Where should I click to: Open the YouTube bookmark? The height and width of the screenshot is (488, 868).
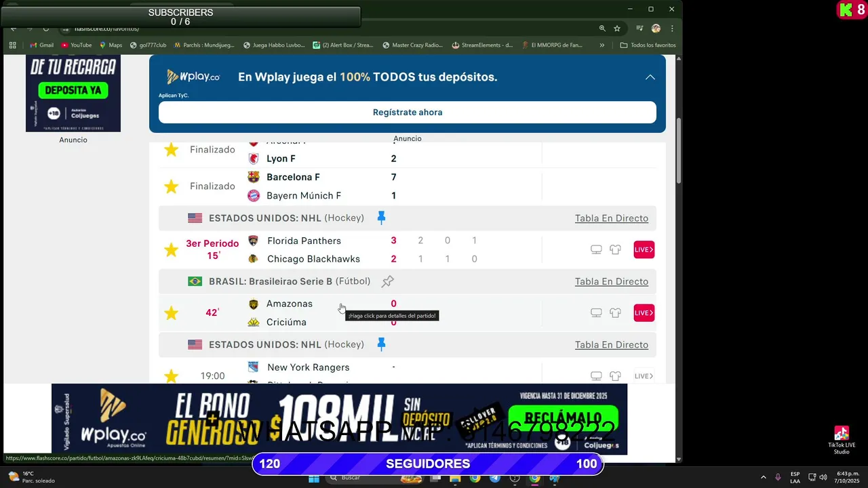coord(76,45)
